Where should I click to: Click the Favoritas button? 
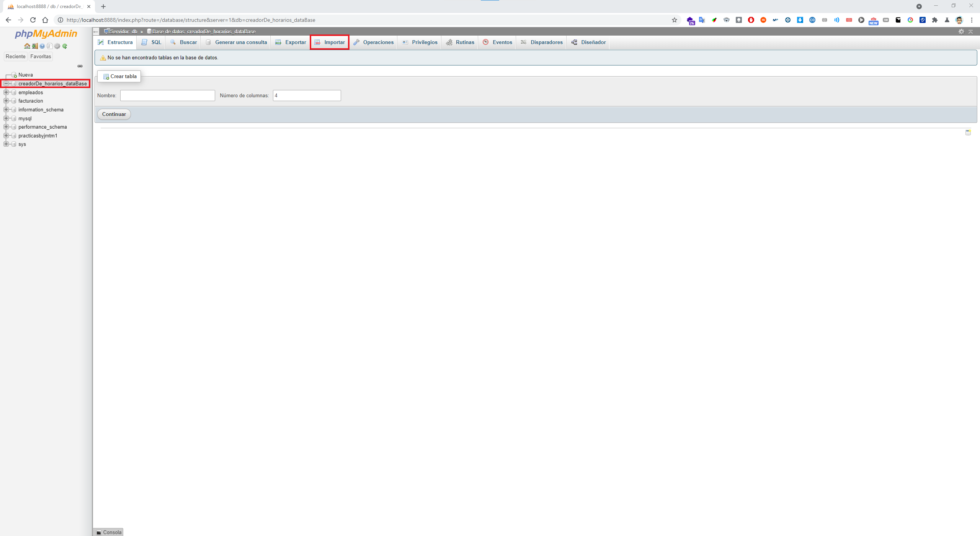(x=41, y=56)
